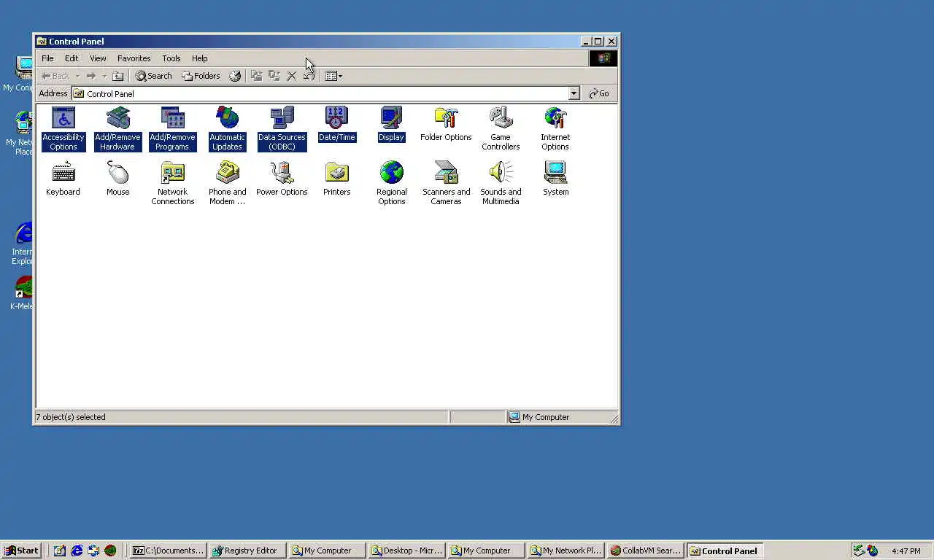Click the Start button

[x=21, y=551]
